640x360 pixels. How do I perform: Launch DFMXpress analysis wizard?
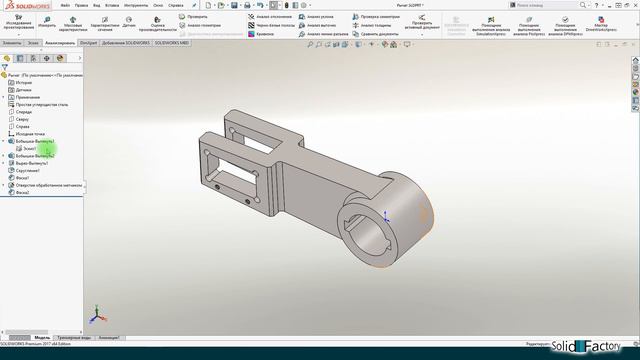click(565, 26)
